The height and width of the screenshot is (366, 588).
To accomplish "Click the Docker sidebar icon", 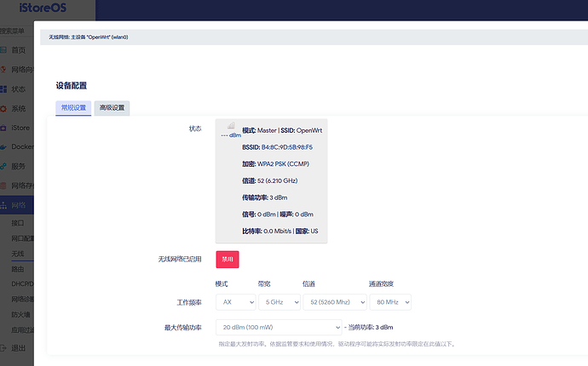I will click(x=5, y=146).
